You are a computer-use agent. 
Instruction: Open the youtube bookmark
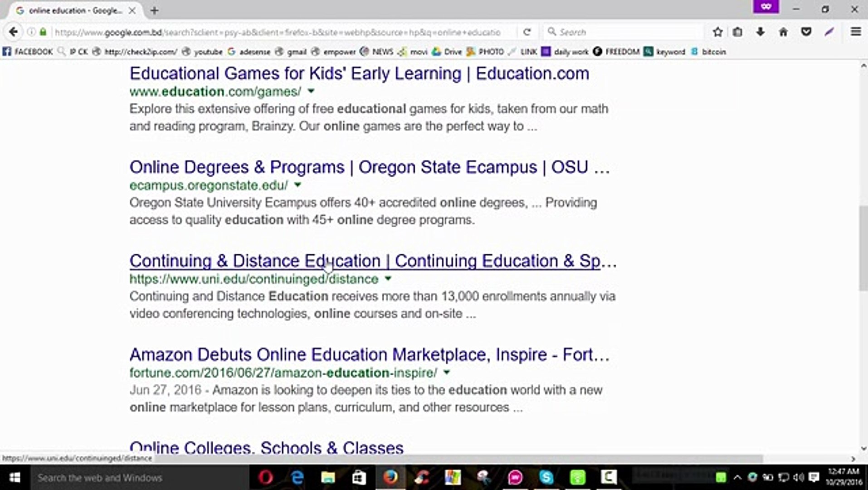point(202,52)
